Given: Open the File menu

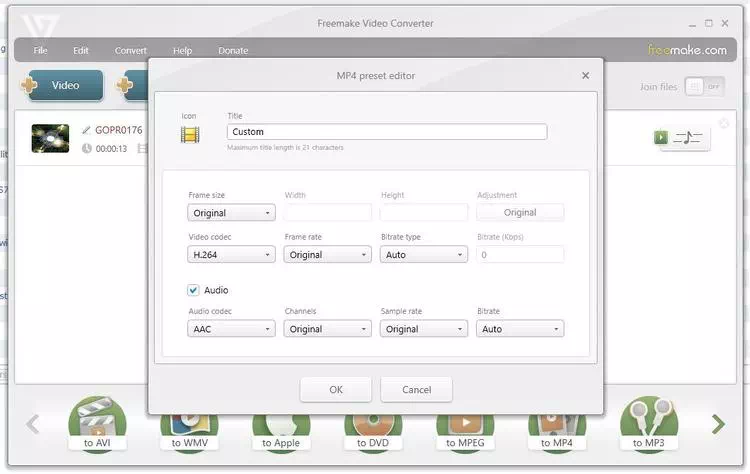Looking at the screenshot, I should 40,50.
